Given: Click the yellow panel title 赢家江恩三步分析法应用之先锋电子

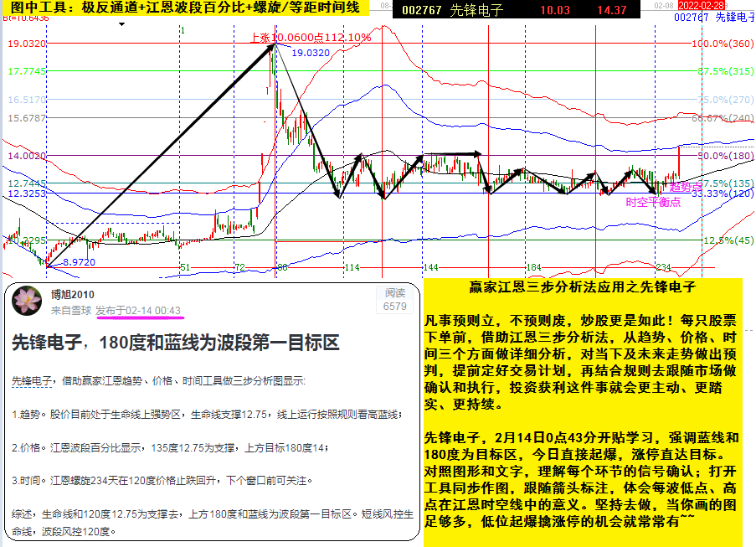Looking at the screenshot, I should pyautogui.click(x=582, y=287).
